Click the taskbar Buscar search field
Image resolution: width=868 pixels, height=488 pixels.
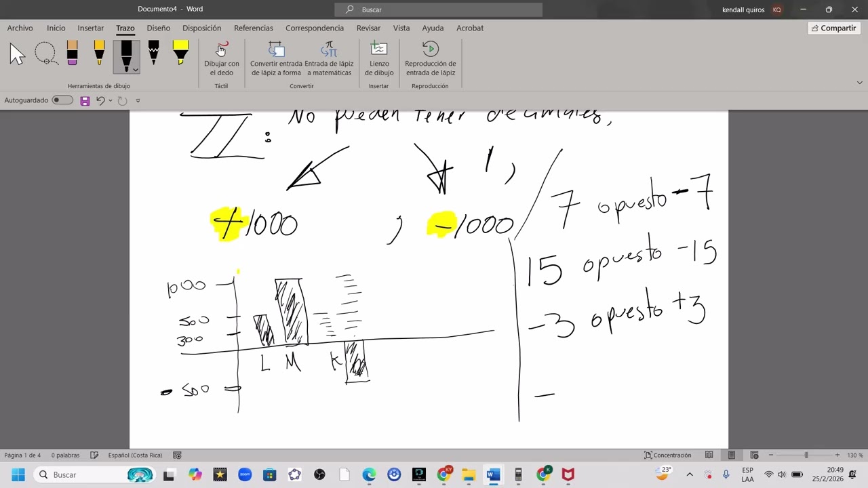pos(95,474)
